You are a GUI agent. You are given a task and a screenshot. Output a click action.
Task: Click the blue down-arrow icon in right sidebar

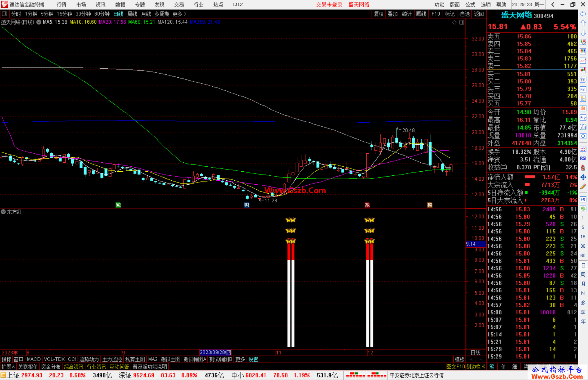click(583, 33)
